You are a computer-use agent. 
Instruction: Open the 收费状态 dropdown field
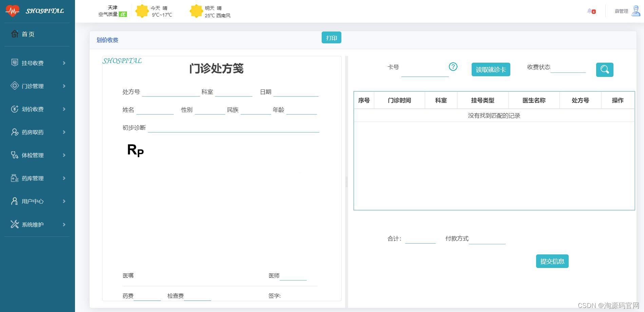568,67
